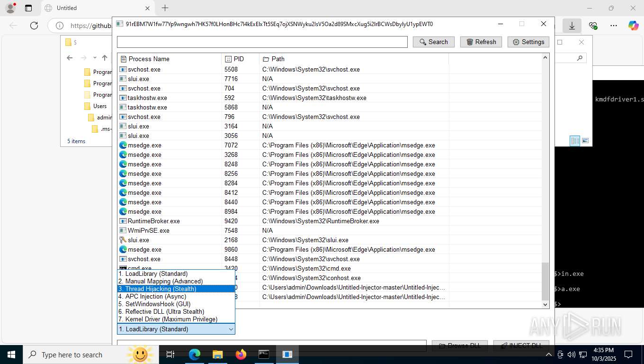Open Edge profile icon

click(x=10, y=8)
